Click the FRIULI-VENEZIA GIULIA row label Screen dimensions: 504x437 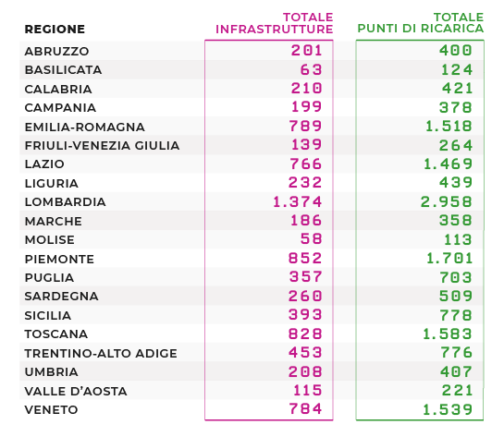click(x=103, y=146)
